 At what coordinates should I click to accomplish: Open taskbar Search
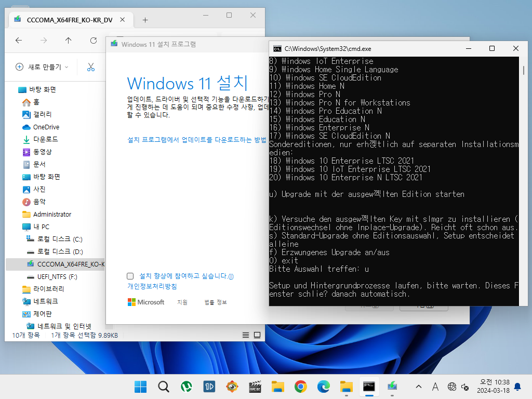click(x=164, y=387)
